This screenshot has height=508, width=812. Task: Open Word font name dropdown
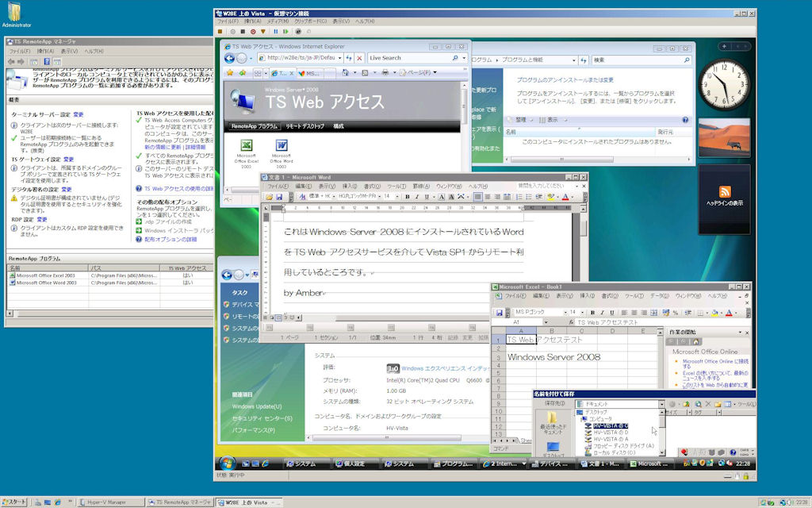381,197
